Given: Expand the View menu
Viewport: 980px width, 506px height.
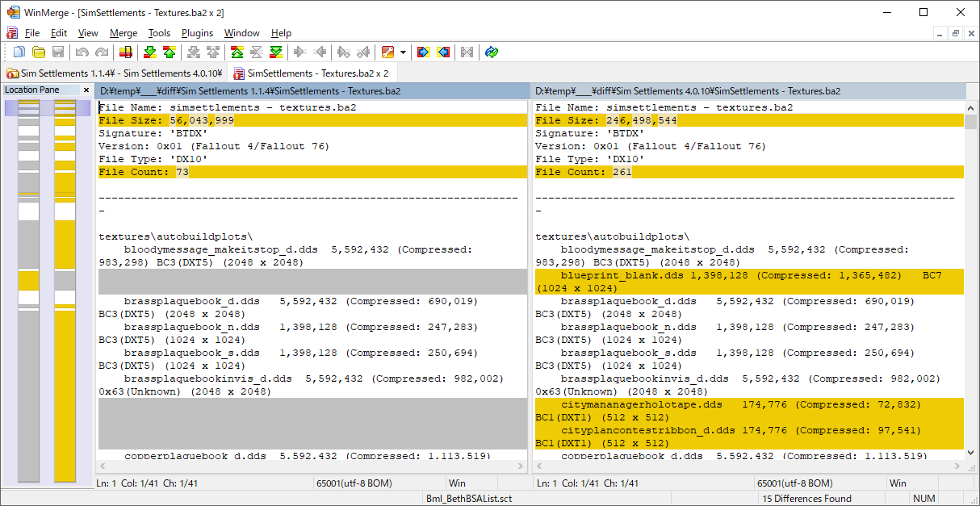Looking at the screenshot, I should click(88, 33).
